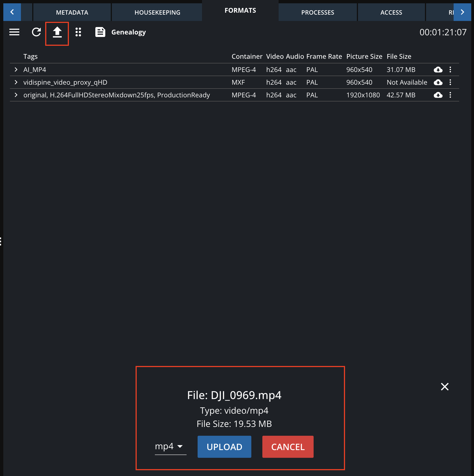Expand the AI_MP4 format row
This screenshot has width=474, height=476.
click(x=16, y=70)
